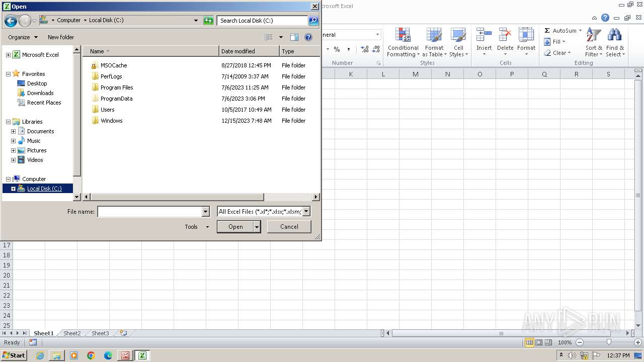Click the search magnifier icon
Image resolution: width=644 pixels, height=362 pixels.
313,21
